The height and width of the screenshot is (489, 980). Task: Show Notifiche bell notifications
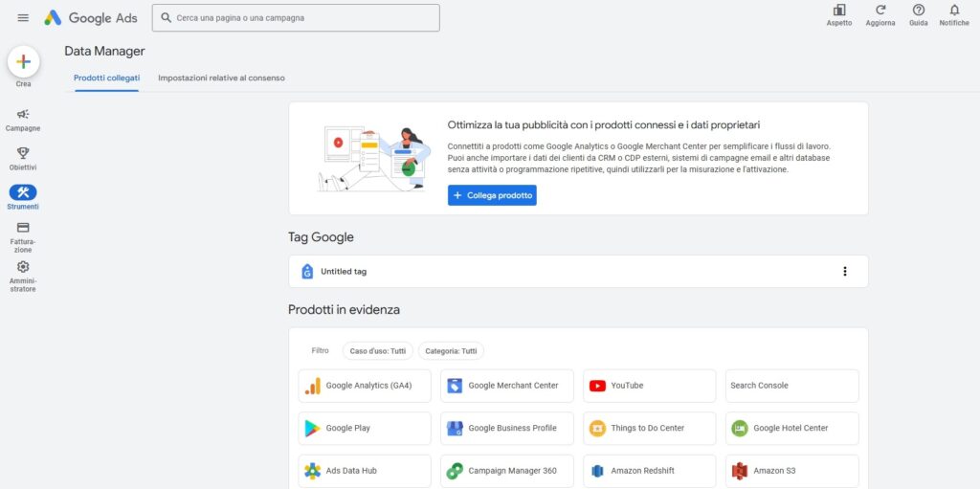953,11
